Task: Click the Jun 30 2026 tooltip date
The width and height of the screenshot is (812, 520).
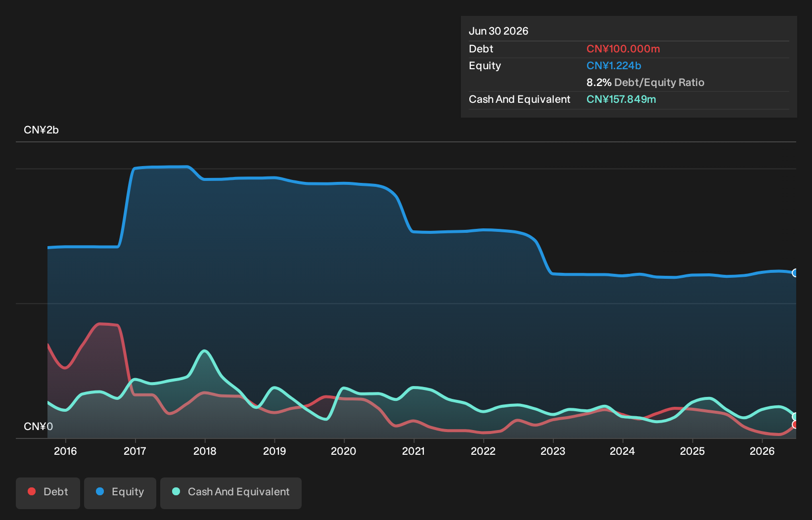Action: (498, 31)
